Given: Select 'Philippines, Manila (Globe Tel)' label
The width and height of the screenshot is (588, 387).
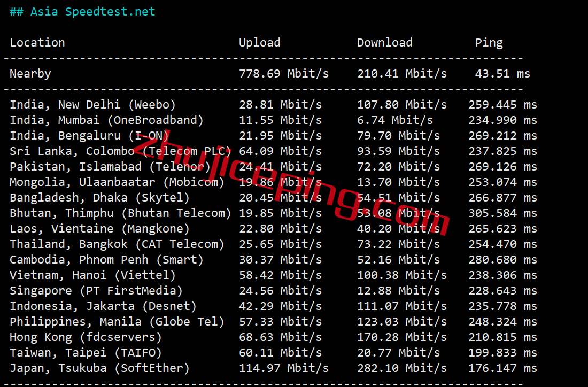Looking at the screenshot, I should coord(117,322).
